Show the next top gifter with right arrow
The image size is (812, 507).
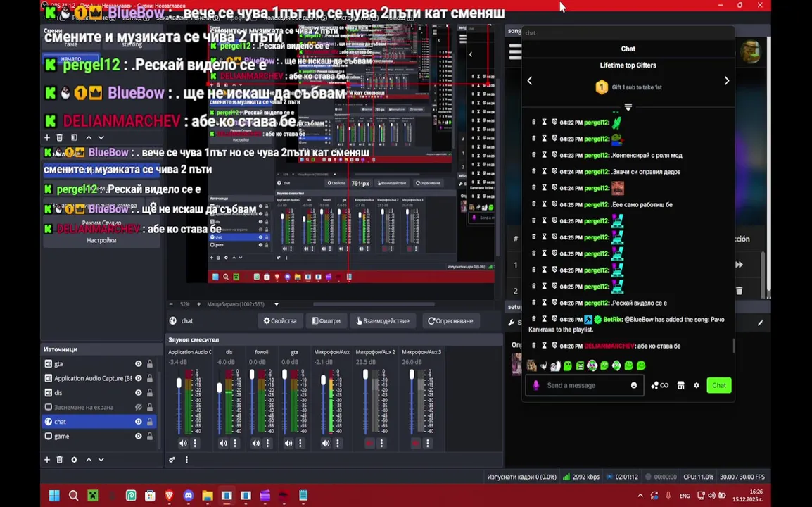click(x=727, y=80)
